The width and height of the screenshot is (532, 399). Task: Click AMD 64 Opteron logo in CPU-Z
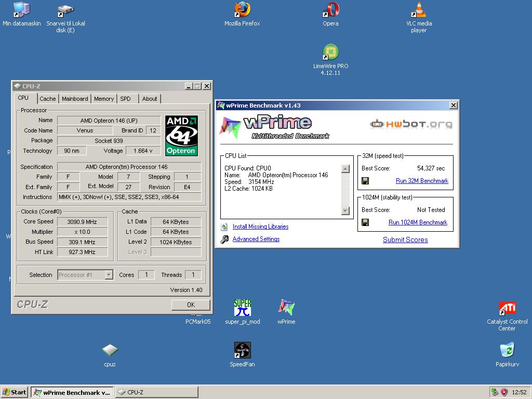[181, 136]
